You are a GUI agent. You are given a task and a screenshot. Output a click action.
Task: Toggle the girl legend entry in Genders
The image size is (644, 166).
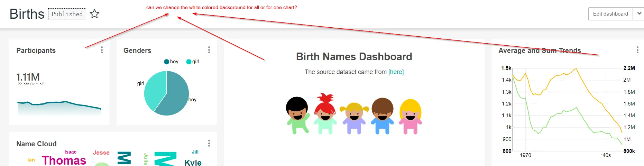(x=193, y=62)
